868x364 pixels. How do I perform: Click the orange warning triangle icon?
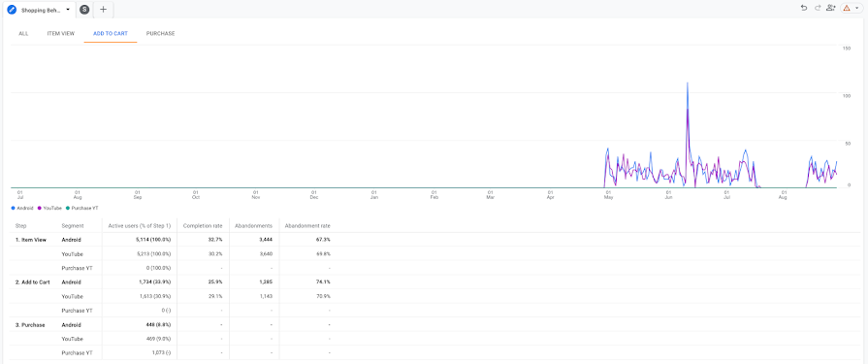tap(847, 8)
